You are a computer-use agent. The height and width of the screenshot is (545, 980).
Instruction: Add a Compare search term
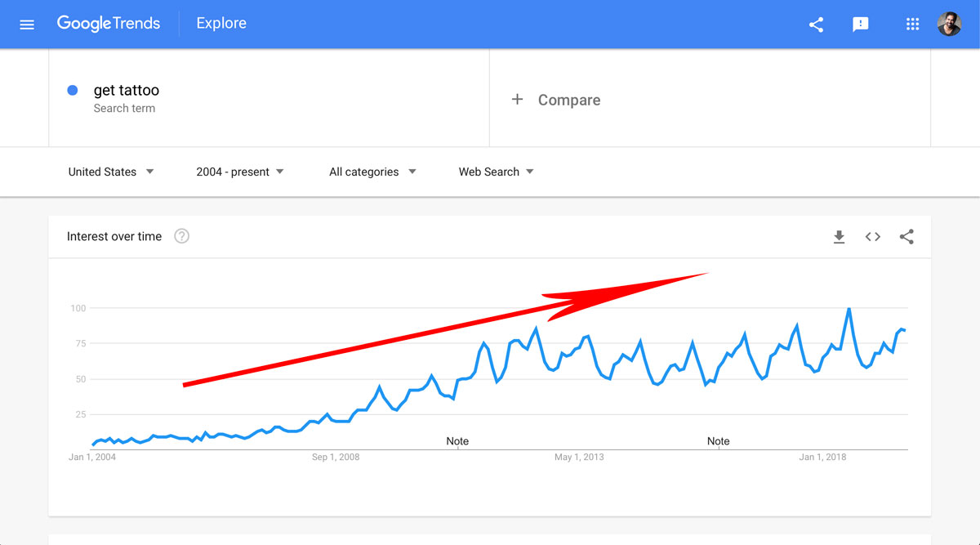click(556, 100)
